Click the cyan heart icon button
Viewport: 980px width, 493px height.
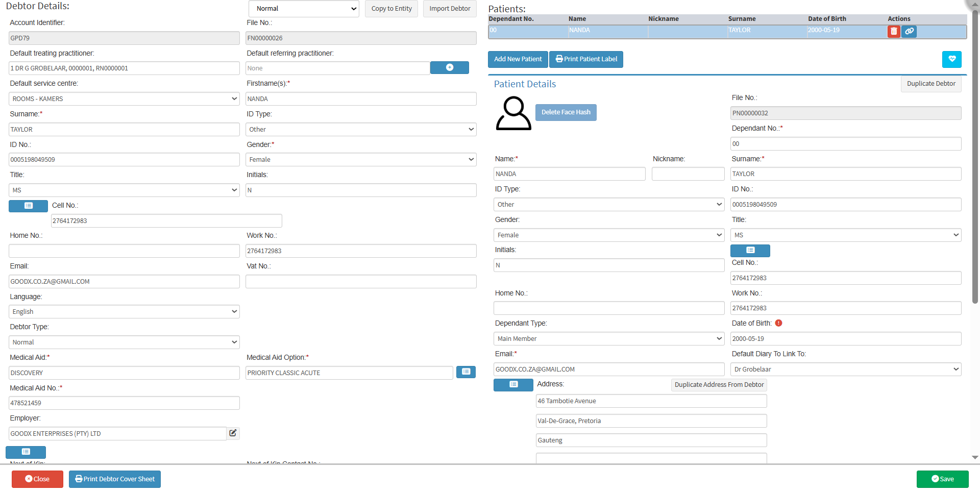click(x=951, y=59)
